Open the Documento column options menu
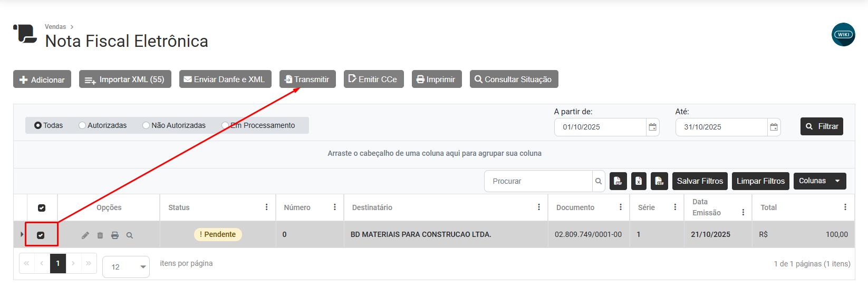 click(620, 207)
